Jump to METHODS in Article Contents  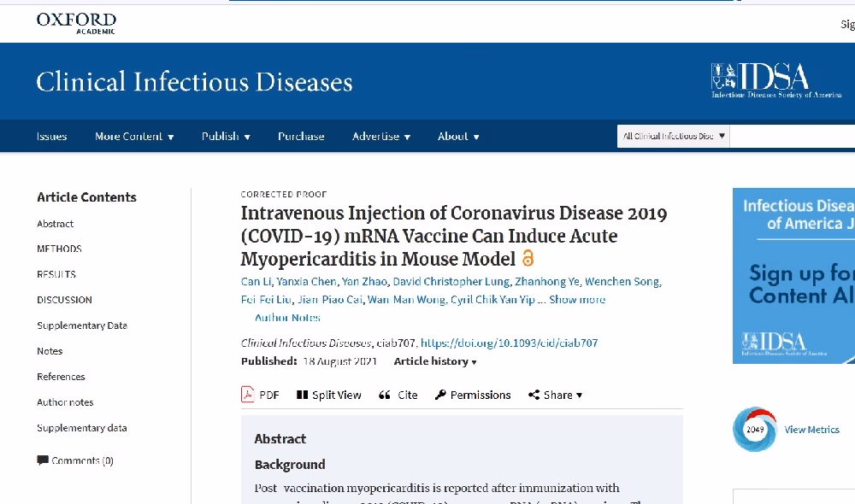click(x=60, y=249)
